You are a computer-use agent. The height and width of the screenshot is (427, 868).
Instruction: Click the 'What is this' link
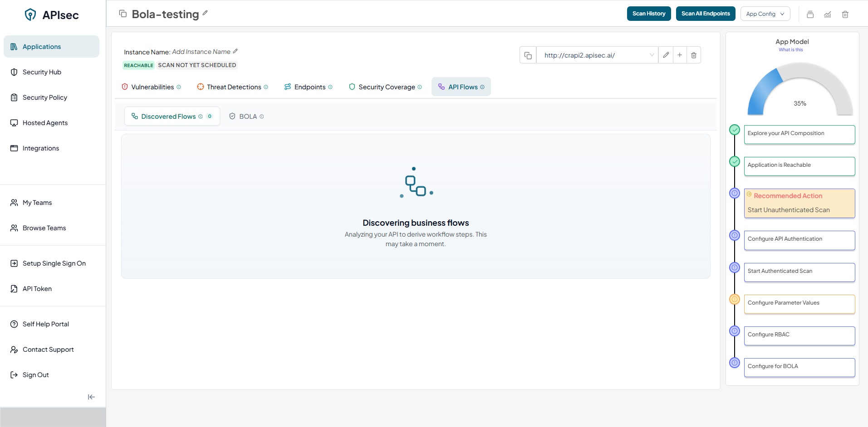coord(791,50)
